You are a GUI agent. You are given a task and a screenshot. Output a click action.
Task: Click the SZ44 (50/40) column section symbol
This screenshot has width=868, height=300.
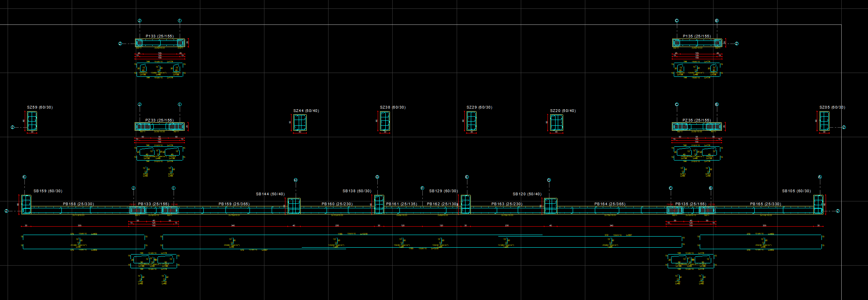point(300,123)
